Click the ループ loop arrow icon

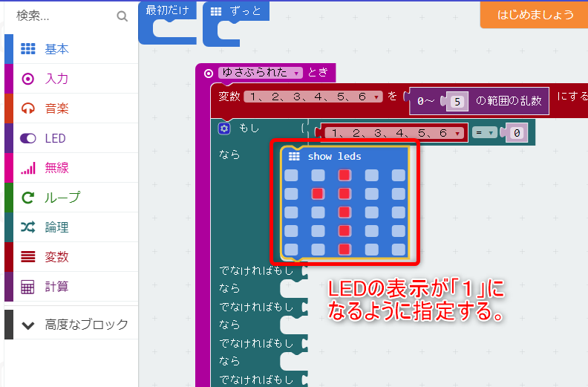click(x=28, y=198)
